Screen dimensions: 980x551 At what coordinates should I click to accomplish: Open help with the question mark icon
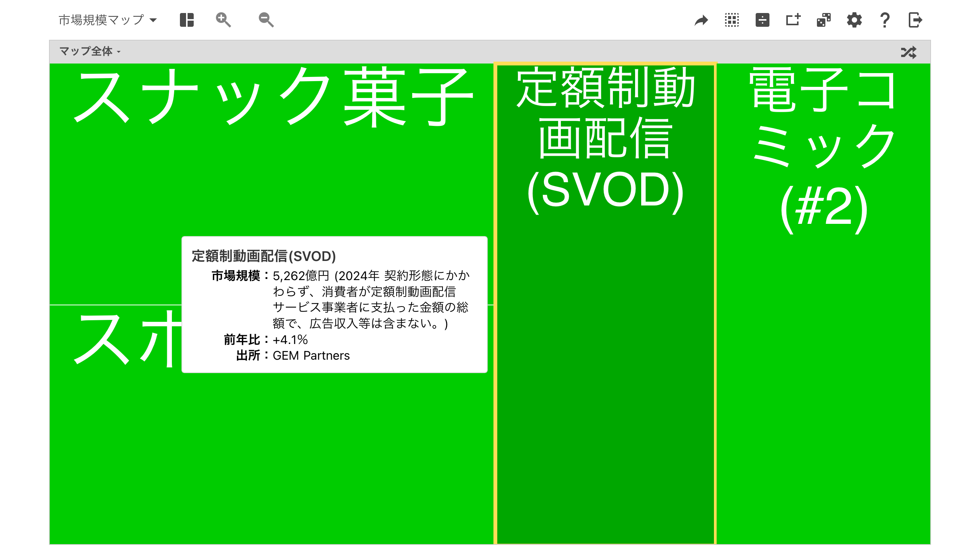pyautogui.click(x=885, y=20)
